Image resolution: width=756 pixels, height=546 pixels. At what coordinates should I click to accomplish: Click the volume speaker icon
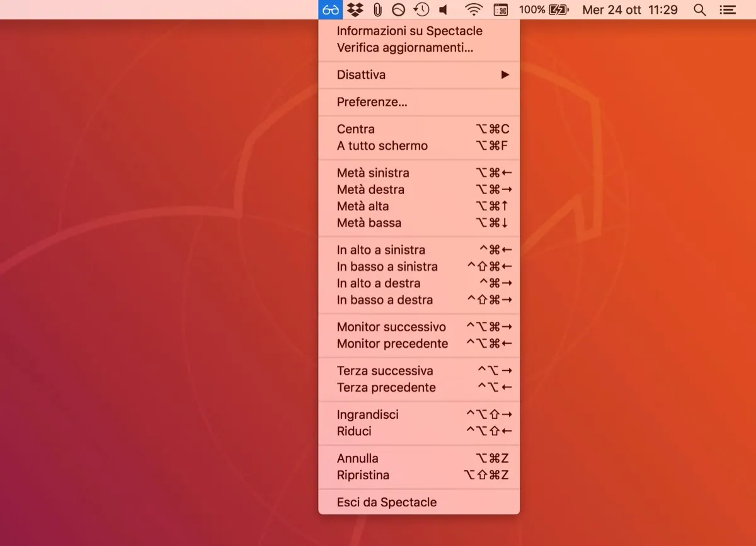(443, 9)
